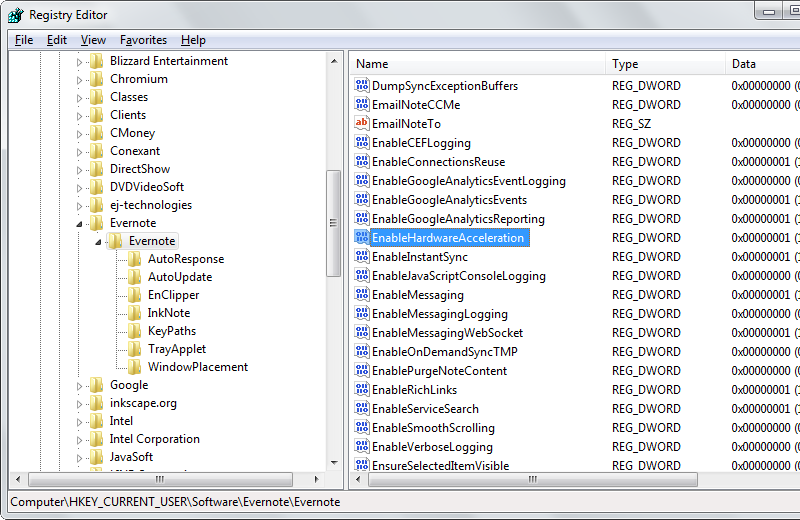
Task: Click the Type column header
Action: (664, 64)
